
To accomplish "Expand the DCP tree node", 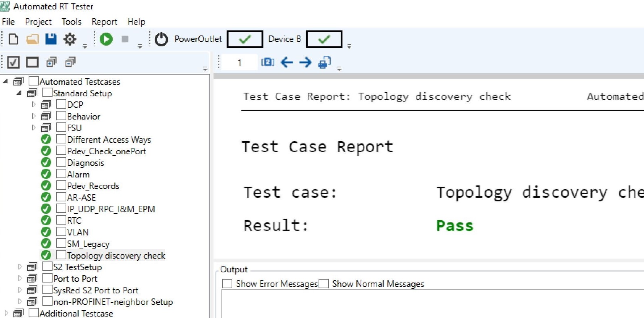I will (x=34, y=105).
